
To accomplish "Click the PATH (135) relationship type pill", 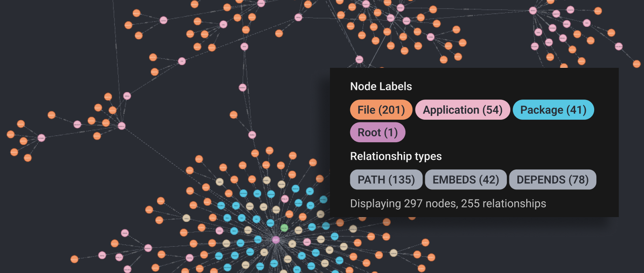I will pyautogui.click(x=386, y=179).
